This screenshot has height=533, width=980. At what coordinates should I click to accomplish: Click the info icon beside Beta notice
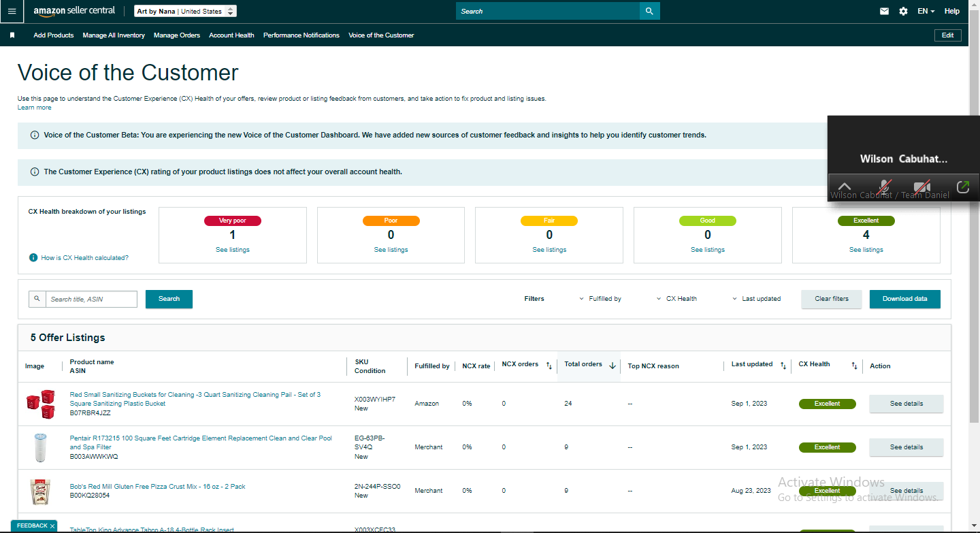(x=35, y=135)
